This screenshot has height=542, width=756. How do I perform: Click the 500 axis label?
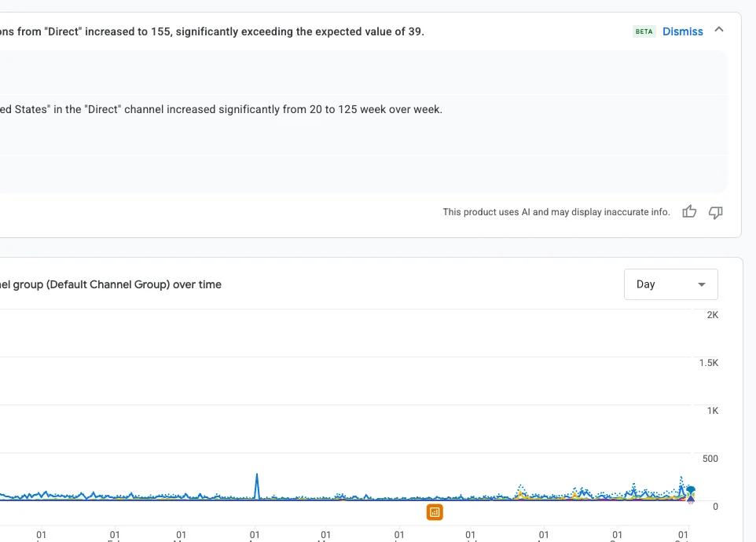click(x=710, y=459)
